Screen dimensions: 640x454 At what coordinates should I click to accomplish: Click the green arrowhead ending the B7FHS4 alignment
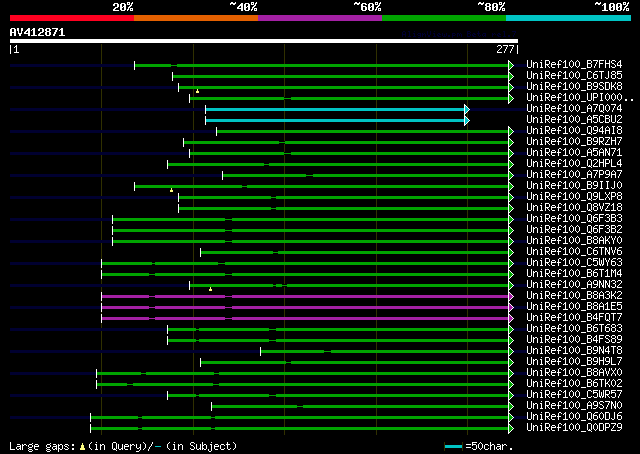point(511,65)
